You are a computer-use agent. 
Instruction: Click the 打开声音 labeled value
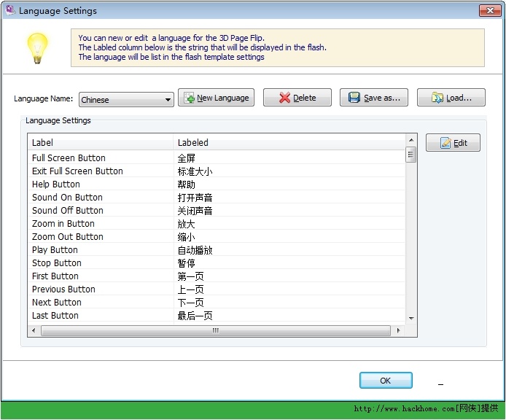(195, 198)
